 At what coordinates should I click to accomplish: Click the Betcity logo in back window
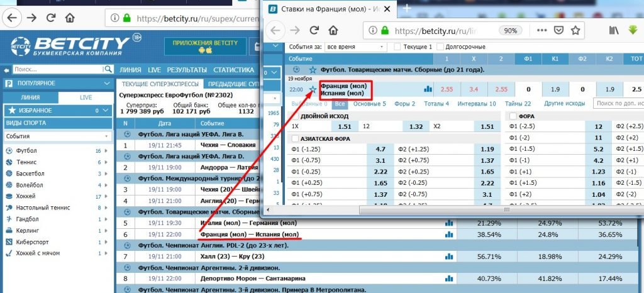coord(70,46)
